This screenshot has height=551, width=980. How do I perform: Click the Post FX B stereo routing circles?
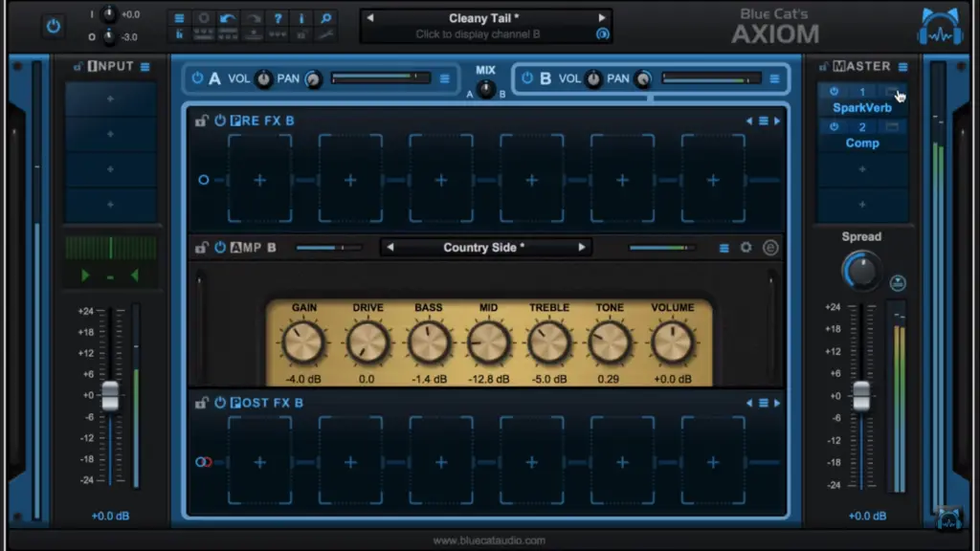203,462
